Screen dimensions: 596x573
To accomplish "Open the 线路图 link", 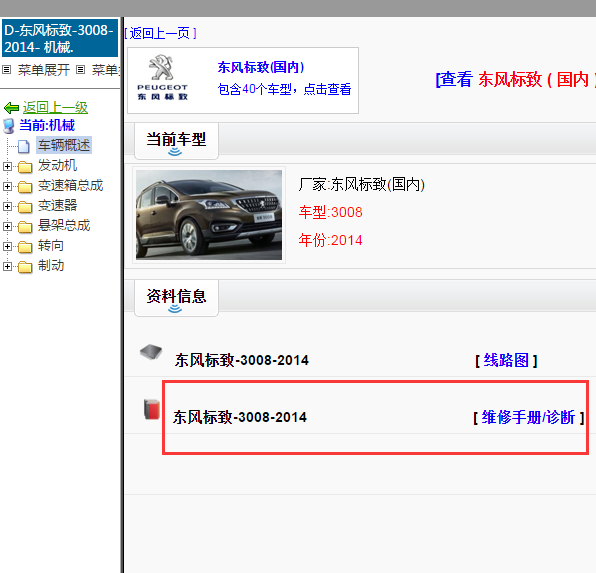I will 506,360.
